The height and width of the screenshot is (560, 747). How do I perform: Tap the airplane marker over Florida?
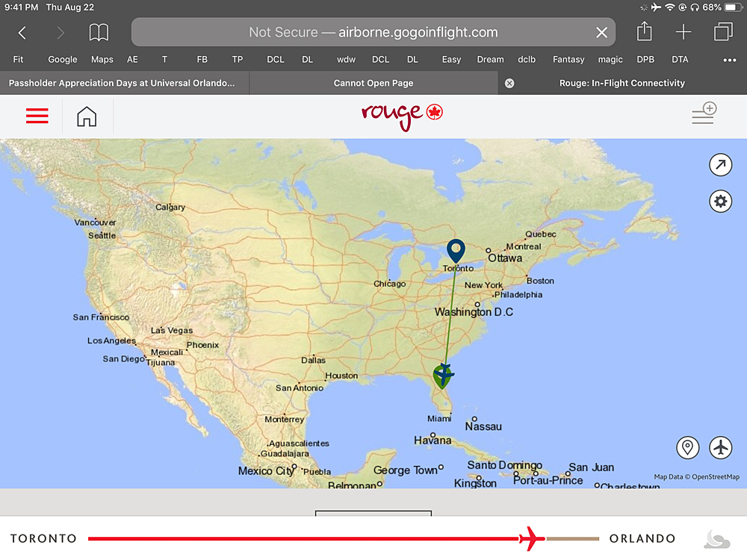444,376
